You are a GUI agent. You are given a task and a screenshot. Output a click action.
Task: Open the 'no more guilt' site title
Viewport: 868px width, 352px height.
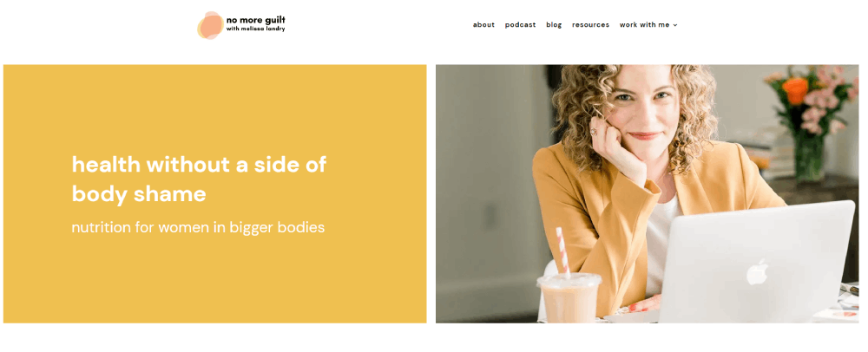pos(256,21)
